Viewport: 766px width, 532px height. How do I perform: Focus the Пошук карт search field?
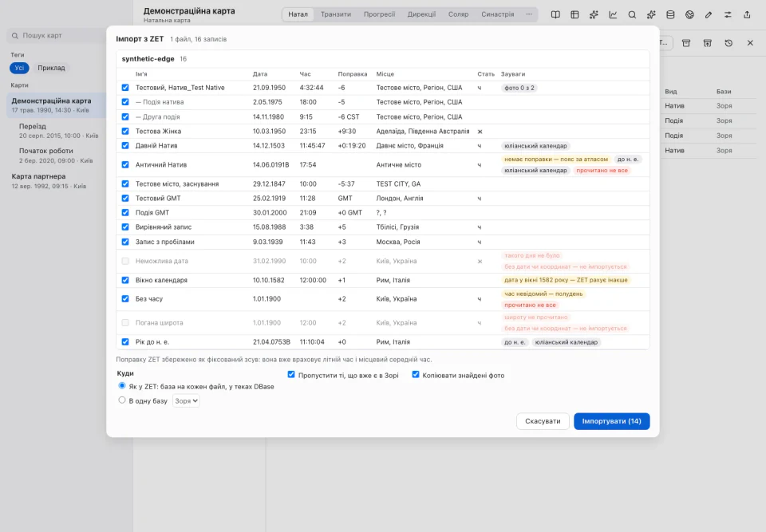(x=56, y=36)
